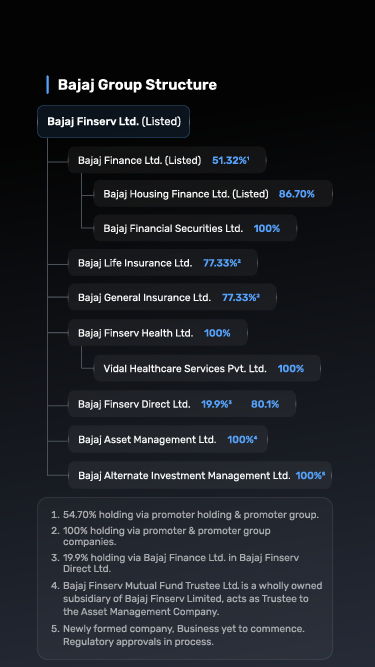
Task: Click the 51.32% holding figure
Action: point(230,160)
